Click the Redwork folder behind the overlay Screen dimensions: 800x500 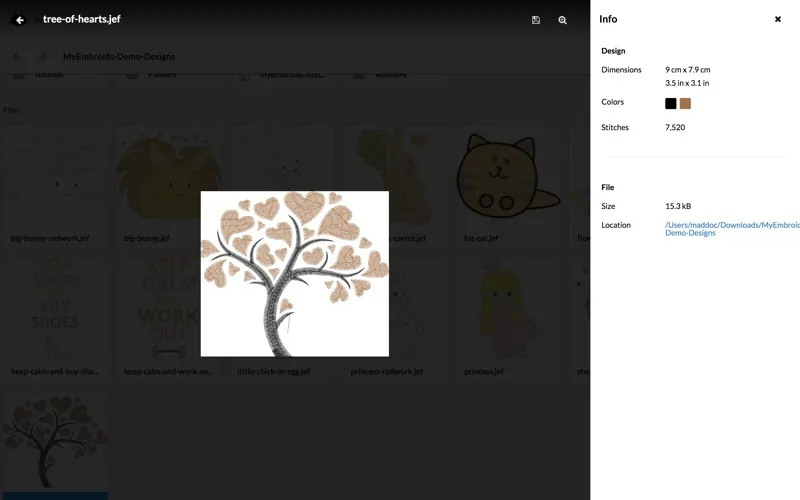coord(391,75)
